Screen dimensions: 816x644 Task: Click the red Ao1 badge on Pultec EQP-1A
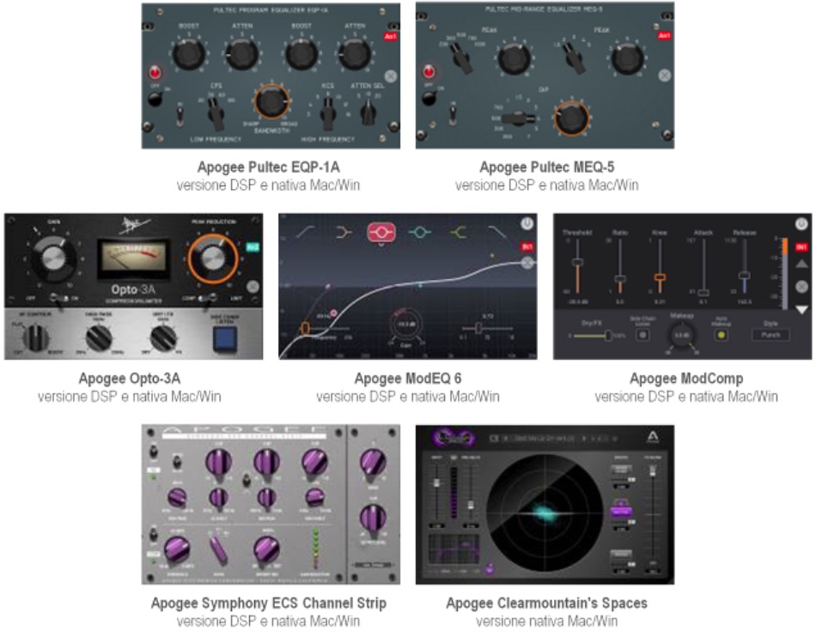(390, 36)
